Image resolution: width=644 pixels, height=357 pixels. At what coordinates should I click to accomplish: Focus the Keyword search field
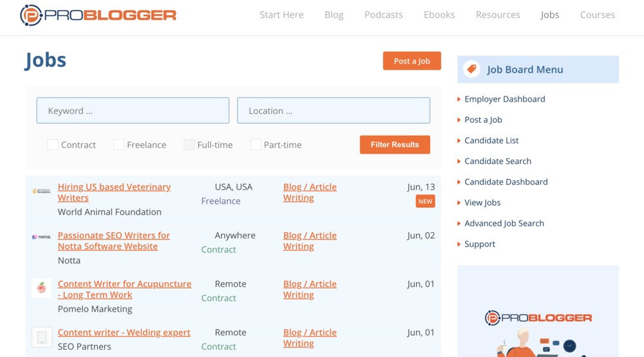click(x=133, y=111)
